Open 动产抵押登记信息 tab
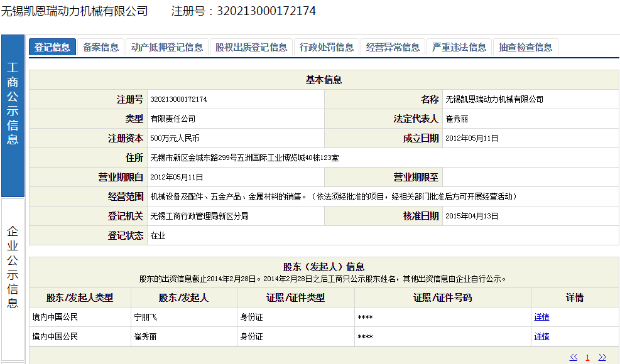 (x=167, y=47)
